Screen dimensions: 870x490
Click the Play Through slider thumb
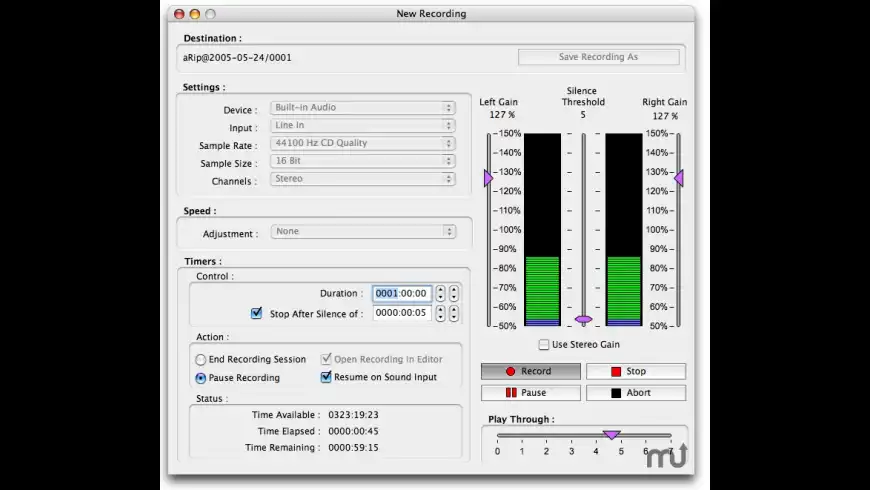[x=611, y=435]
